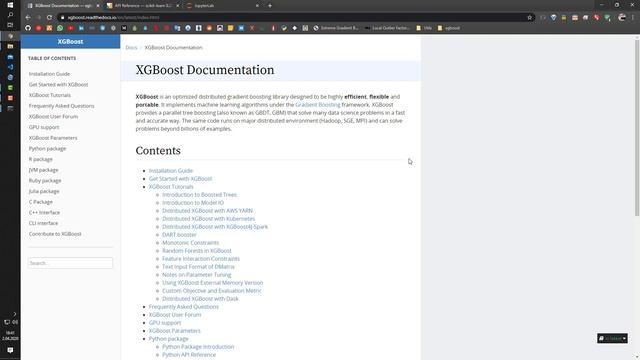
Task: Follow the Gradient Boosting link in intro
Action: 318,105
